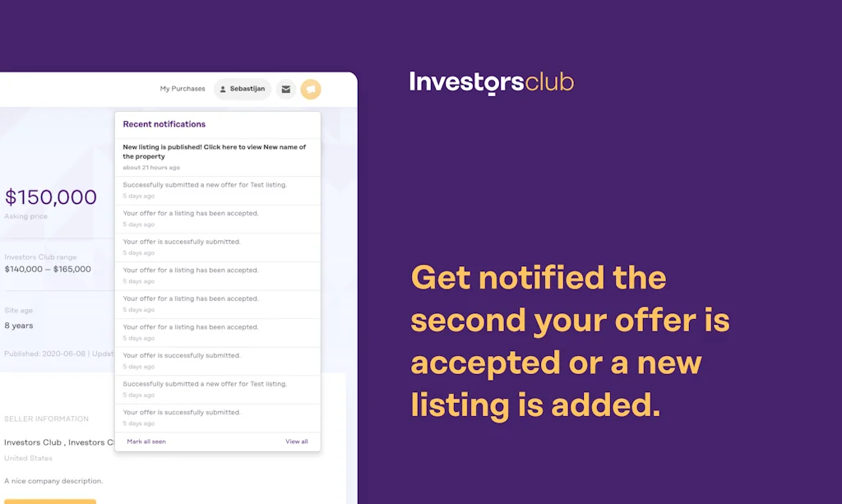This screenshot has height=504, width=842.
Task: Open My Purchases
Action: pos(182,89)
